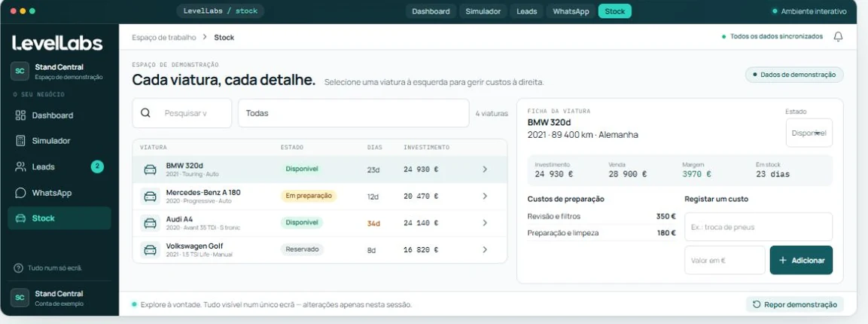Screen dimensions: 868x324
Task: Click the Reservado status badge
Action: click(x=302, y=249)
